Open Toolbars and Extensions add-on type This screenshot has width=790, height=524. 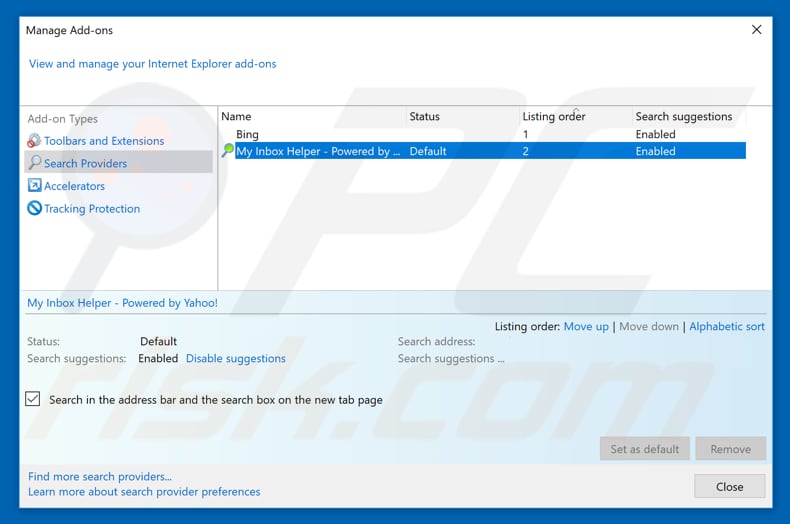[x=104, y=141]
